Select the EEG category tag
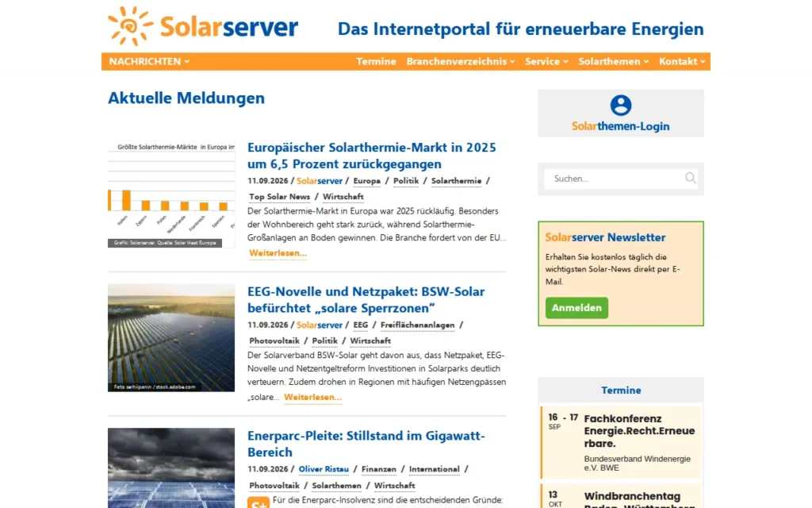The height and width of the screenshot is (508, 812). click(x=361, y=325)
